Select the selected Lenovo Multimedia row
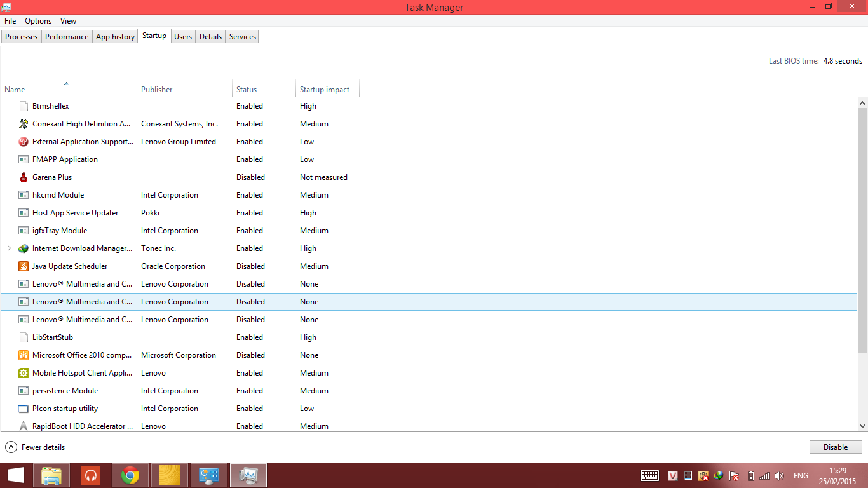 pos(429,302)
